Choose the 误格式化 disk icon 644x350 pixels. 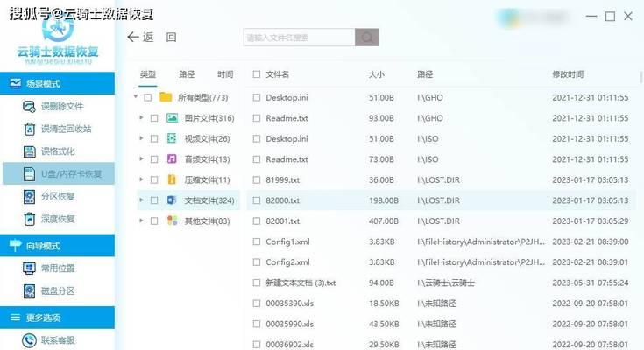[29, 151]
